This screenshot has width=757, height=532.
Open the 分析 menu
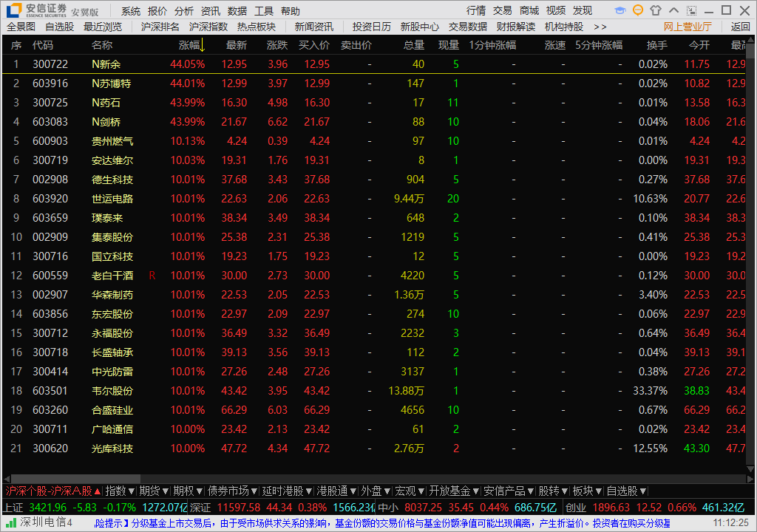point(184,11)
